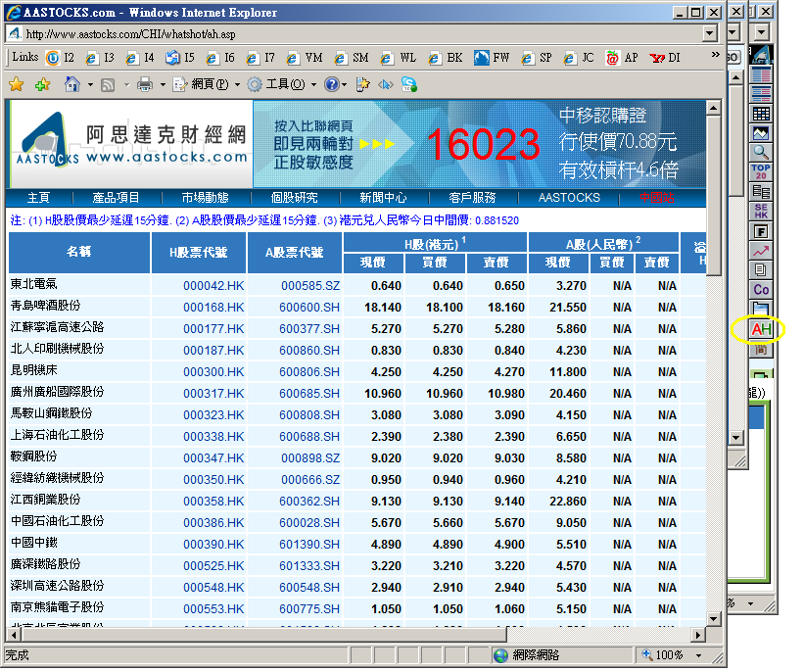Select the AH shares sidebar button

(x=762, y=329)
